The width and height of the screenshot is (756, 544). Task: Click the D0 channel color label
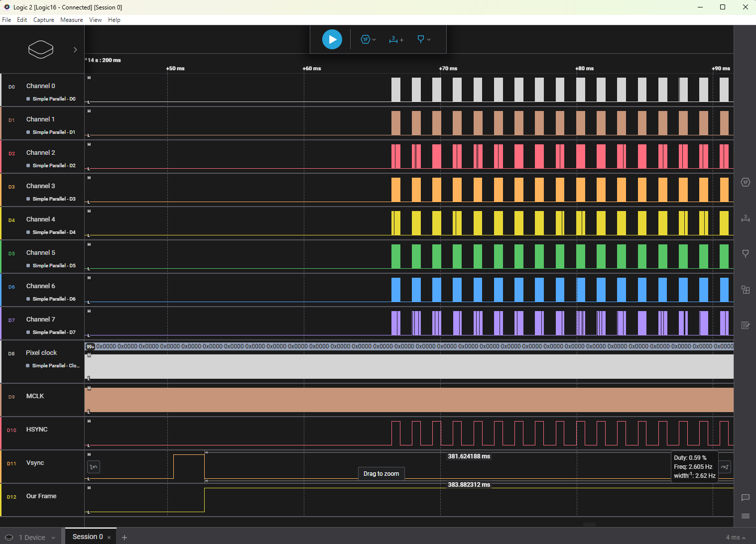[x=11, y=87]
